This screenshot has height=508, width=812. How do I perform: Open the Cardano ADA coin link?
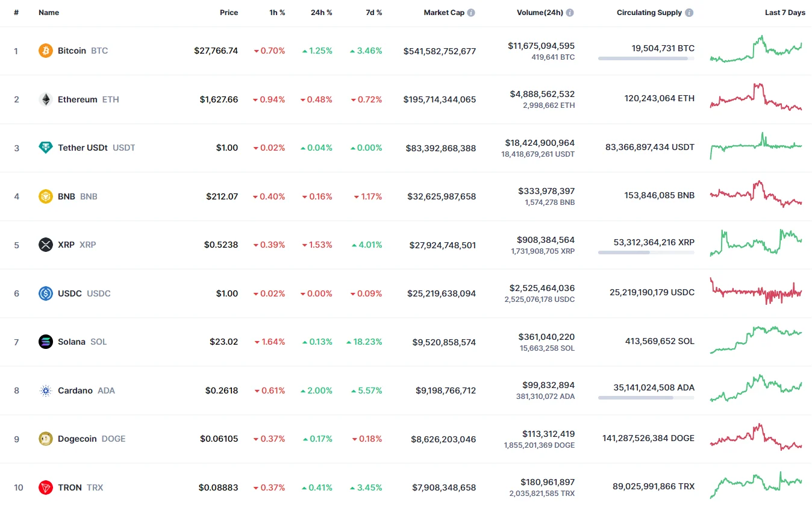pyautogui.click(x=75, y=390)
